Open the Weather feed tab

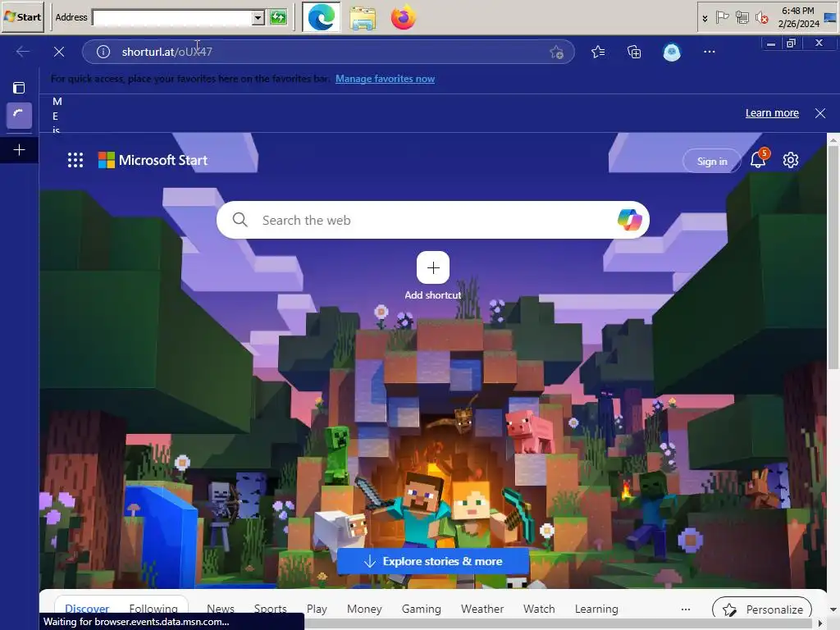[482, 609]
